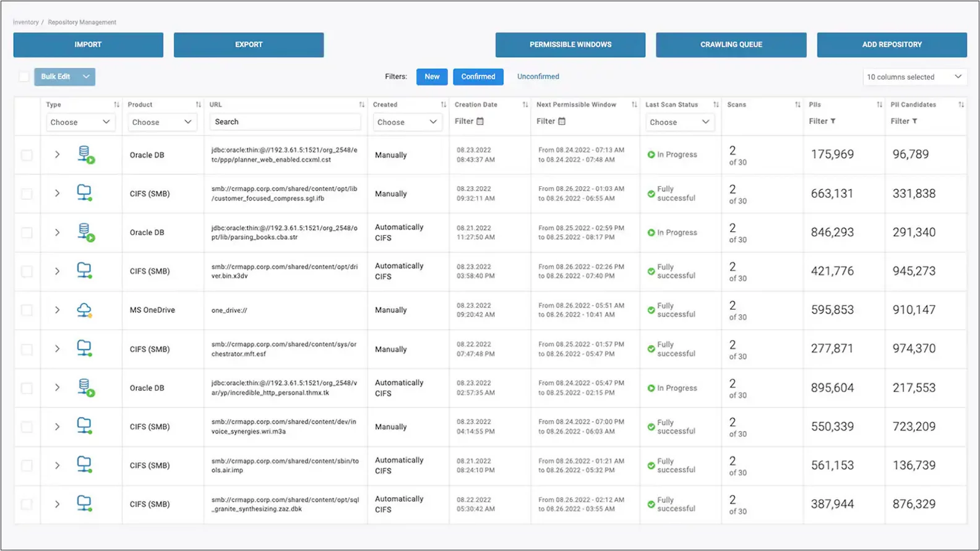
Task: Click the ADD REPOSITORY button
Action: 892,45
